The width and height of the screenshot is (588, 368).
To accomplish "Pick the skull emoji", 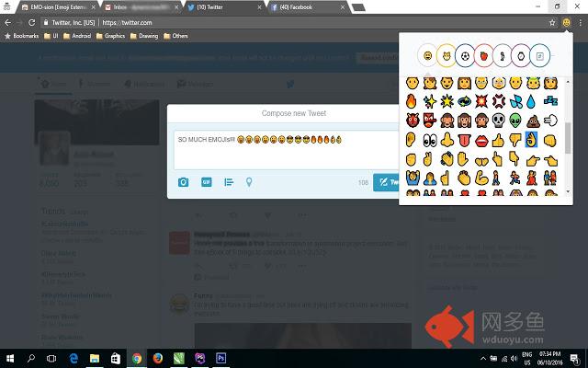I will [x=498, y=120].
